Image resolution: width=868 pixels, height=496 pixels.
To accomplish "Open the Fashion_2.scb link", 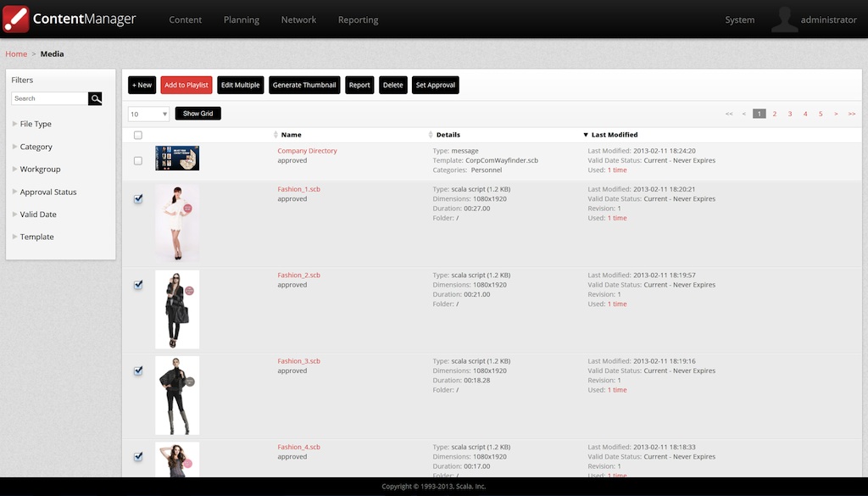I will click(x=298, y=276).
